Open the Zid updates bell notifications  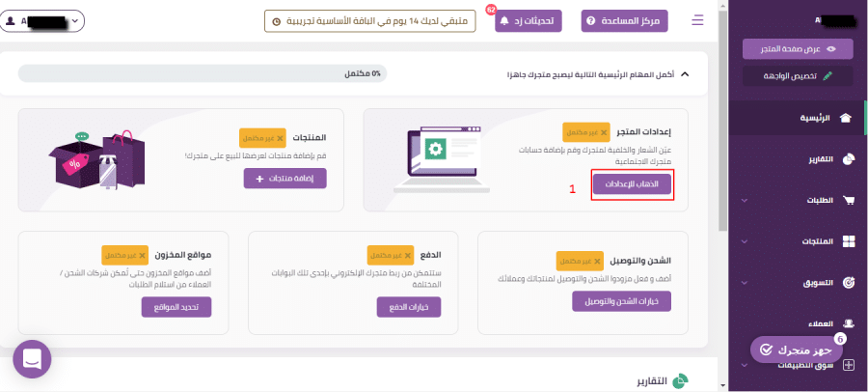tap(529, 21)
